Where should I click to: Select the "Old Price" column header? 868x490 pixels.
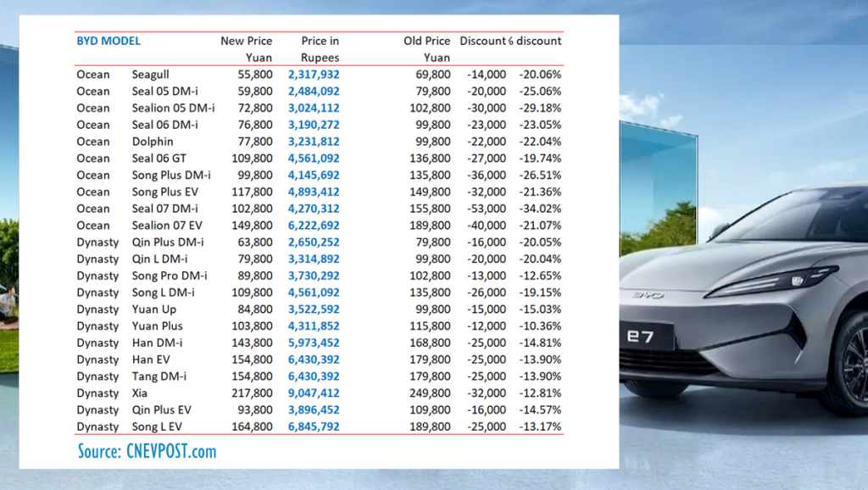[427, 41]
